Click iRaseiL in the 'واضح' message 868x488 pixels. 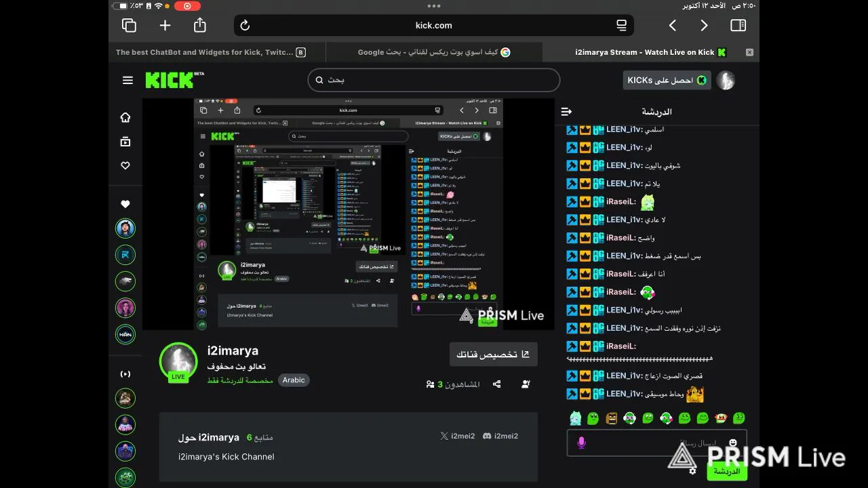pyautogui.click(x=621, y=238)
